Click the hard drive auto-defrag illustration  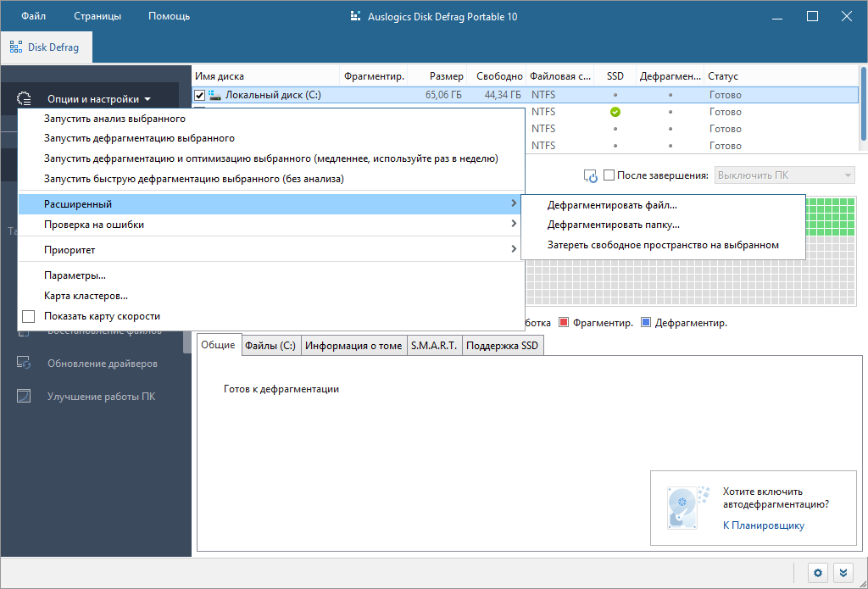click(687, 507)
